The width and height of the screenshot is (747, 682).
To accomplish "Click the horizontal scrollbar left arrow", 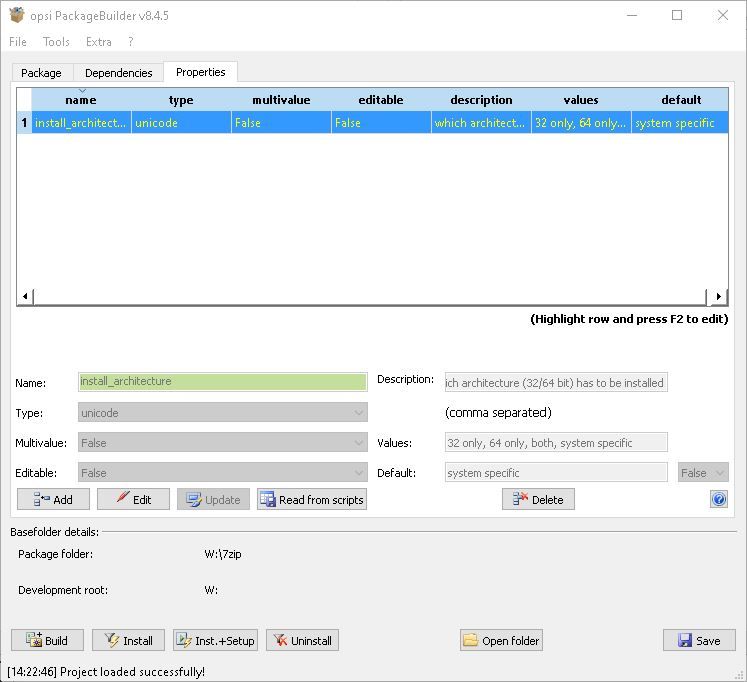I will (x=25, y=296).
